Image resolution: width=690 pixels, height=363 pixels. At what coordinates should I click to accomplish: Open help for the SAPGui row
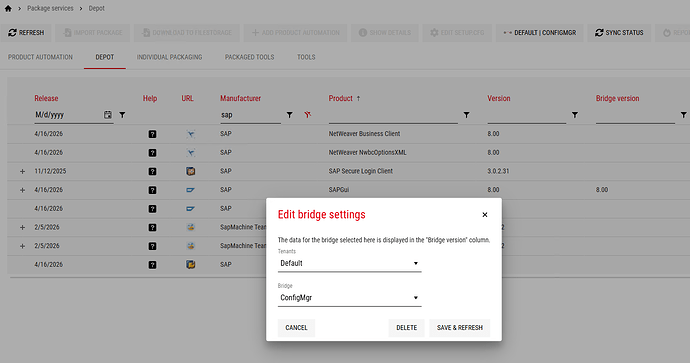pos(152,190)
